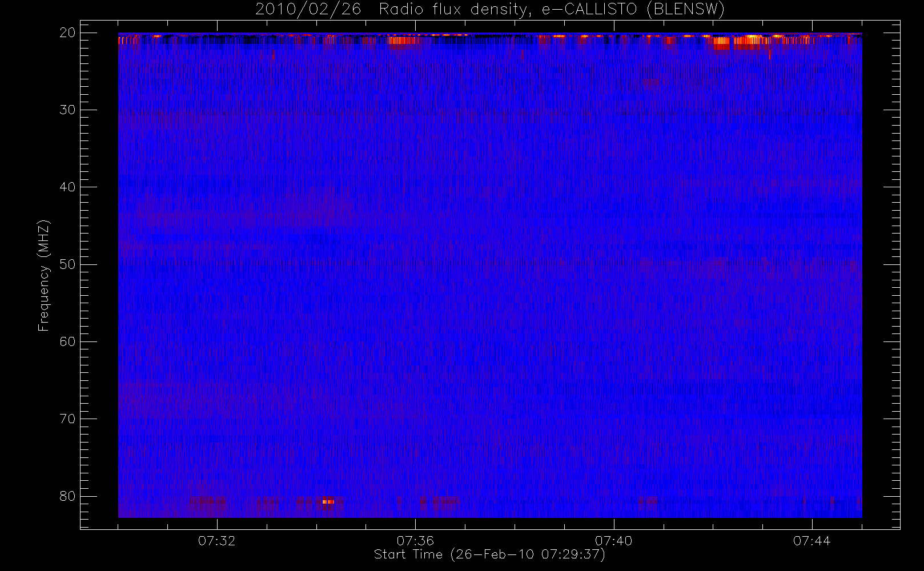Click the 07:44 time tick label
Viewport: 924px width, 571px height.
point(811,541)
